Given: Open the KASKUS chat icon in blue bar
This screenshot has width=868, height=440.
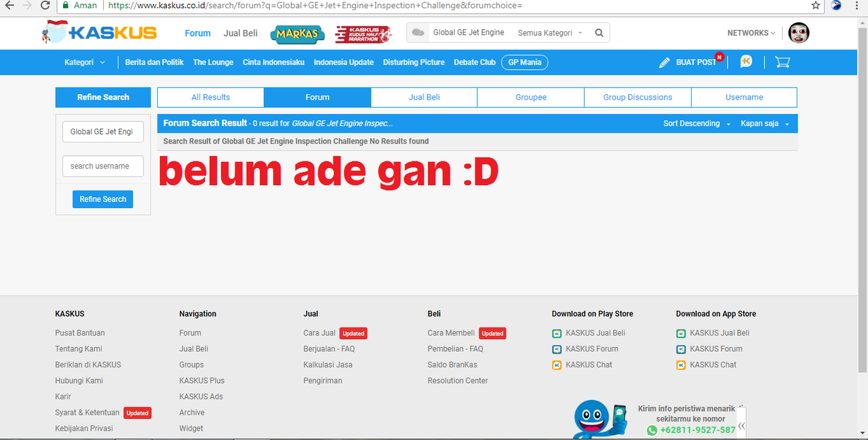Looking at the screenshot, I should click(746, 62).
